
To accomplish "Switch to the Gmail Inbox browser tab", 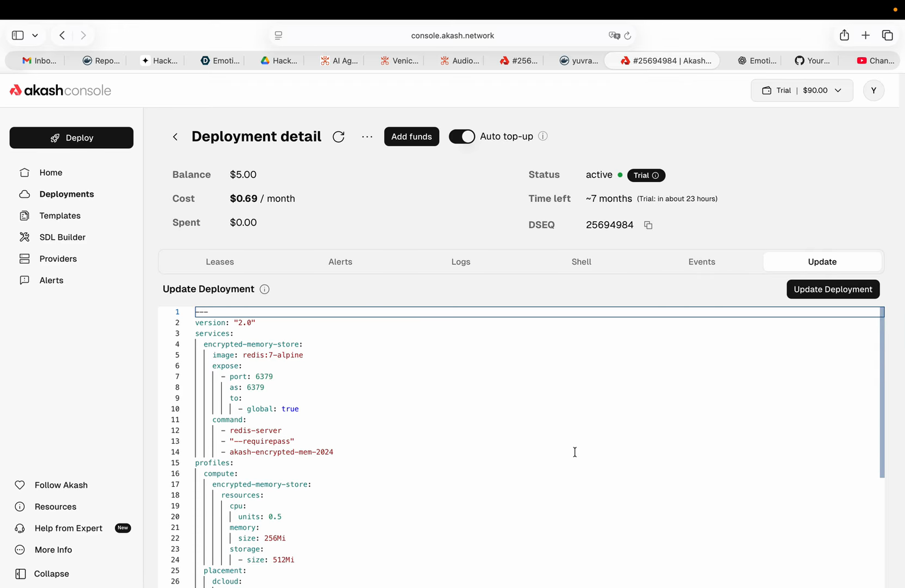I will tap(40, 60).
